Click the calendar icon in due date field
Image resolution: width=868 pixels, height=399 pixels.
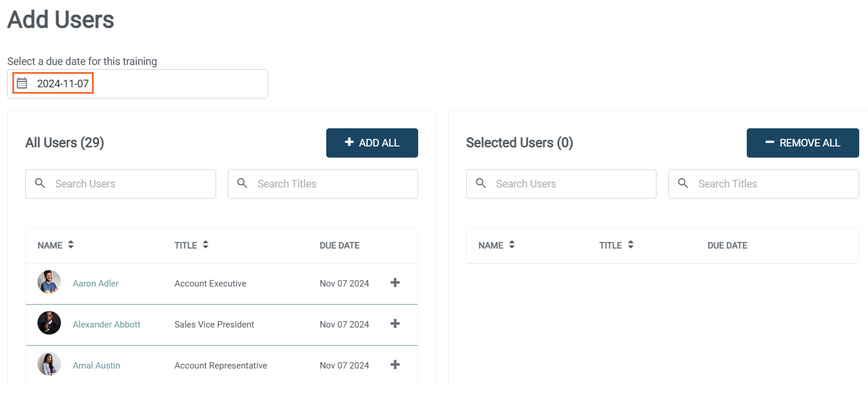click(22, 83)
